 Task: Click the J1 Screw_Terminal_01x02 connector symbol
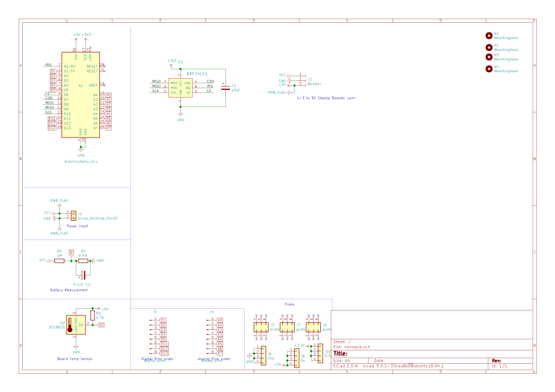coord(73,216)
